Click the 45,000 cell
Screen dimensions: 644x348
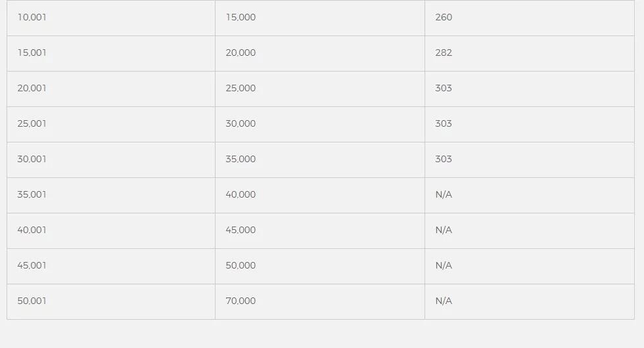click(320, 230)
